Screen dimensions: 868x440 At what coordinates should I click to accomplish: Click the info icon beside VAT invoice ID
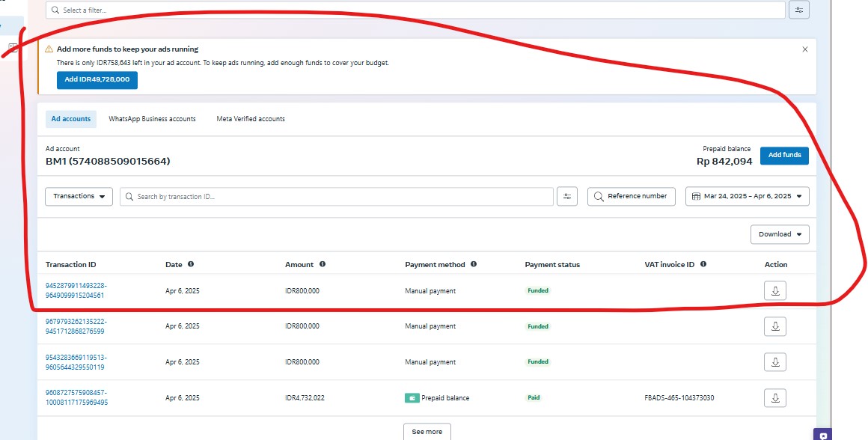(703, 264)
